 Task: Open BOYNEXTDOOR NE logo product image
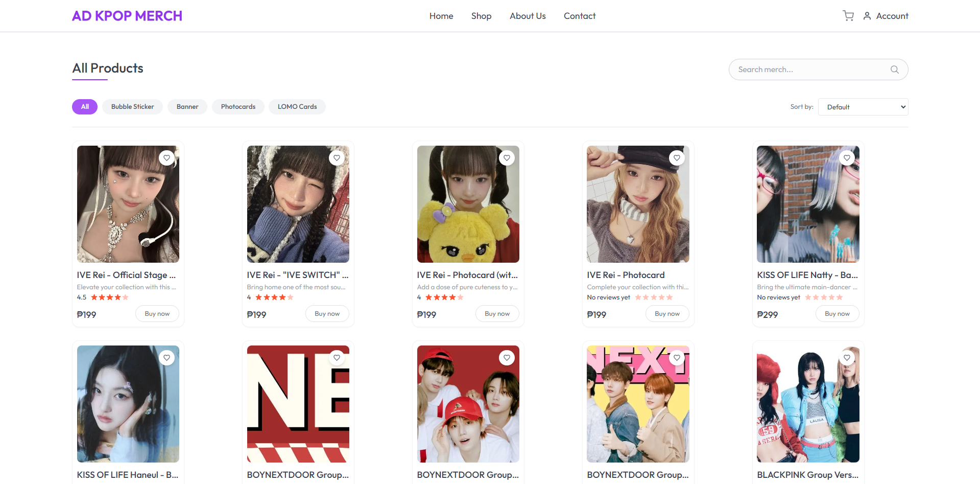coord(298,404)
